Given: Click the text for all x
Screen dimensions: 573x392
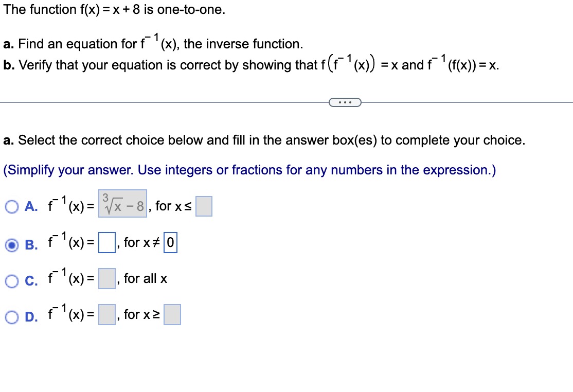Looking at the screenshot, I should [146, 279].
